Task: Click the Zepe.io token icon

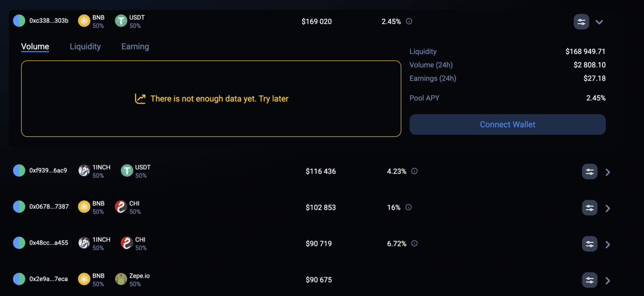Action: pos(120,279)
